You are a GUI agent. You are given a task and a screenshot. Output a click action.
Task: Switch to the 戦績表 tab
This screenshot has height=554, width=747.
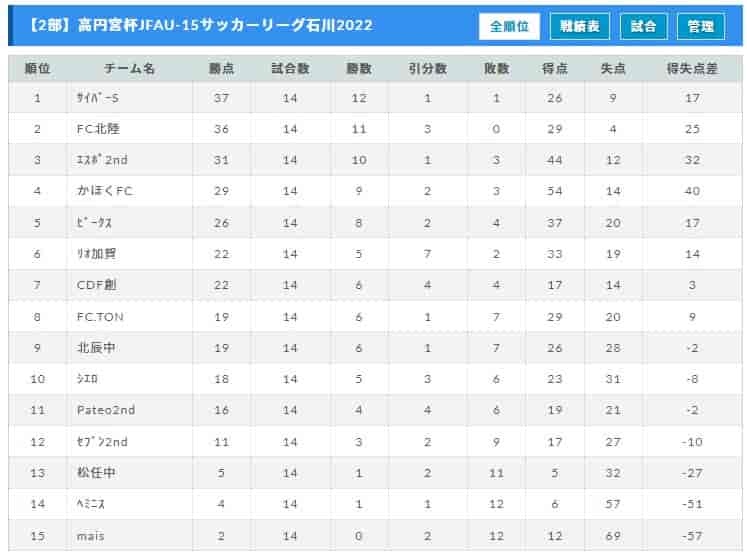579,26
